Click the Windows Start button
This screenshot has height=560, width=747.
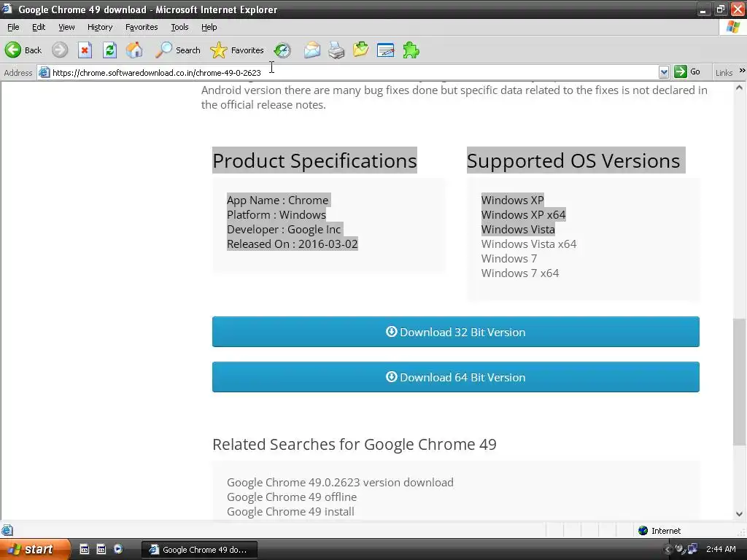click(x=34, y=549)
